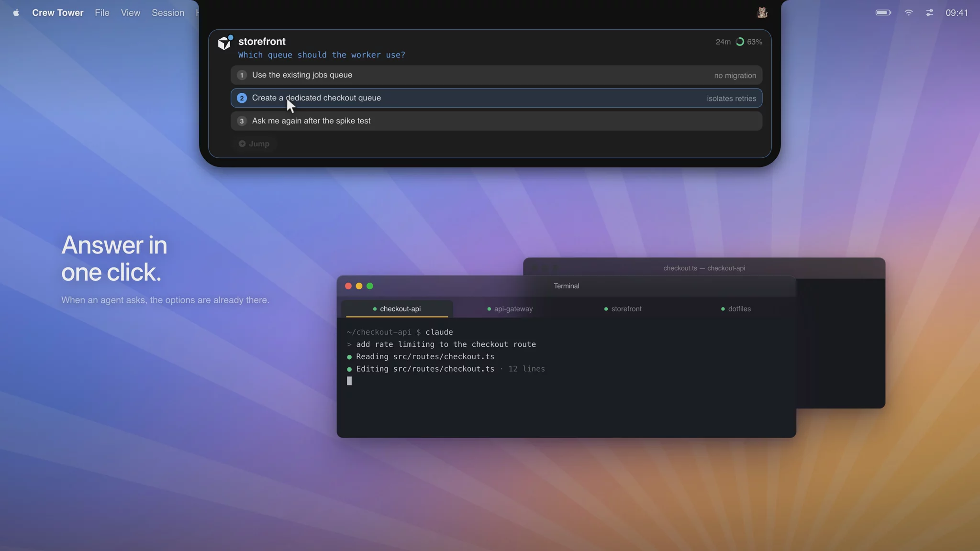Click the Jump button
This screenshot has height=551, width=980.
[254, 144]
